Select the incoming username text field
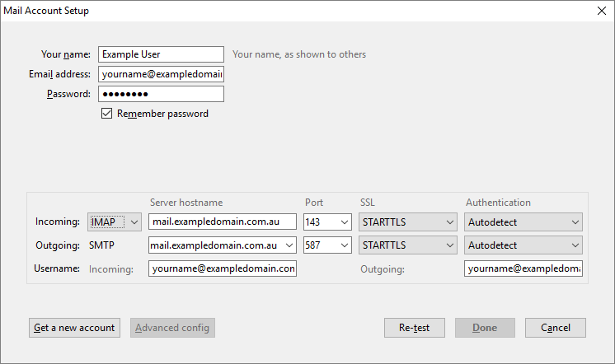 coord(222,268)
